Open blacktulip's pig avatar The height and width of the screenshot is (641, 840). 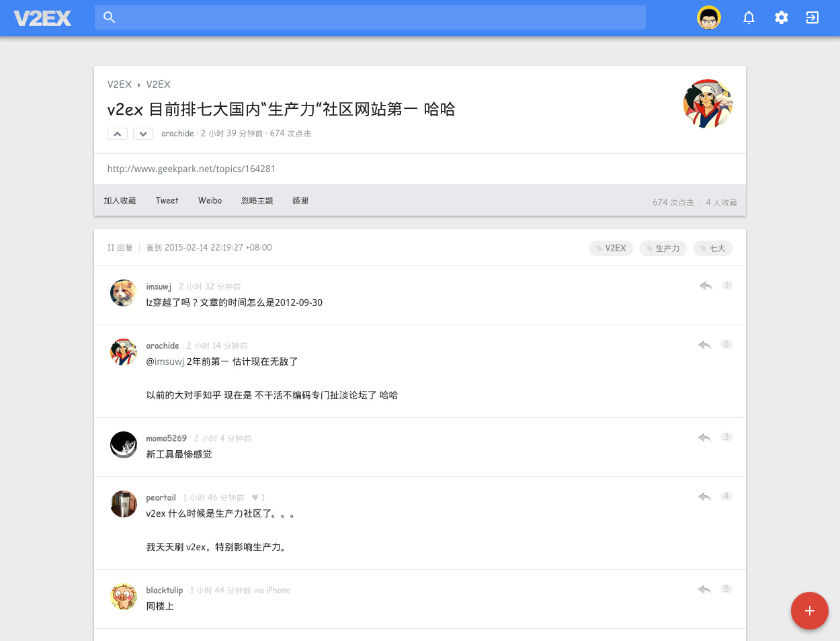(x=124, y=597)
